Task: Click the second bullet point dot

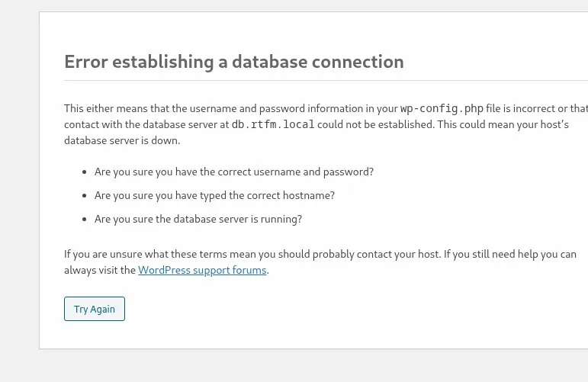Action: click(x=84, y=196)
